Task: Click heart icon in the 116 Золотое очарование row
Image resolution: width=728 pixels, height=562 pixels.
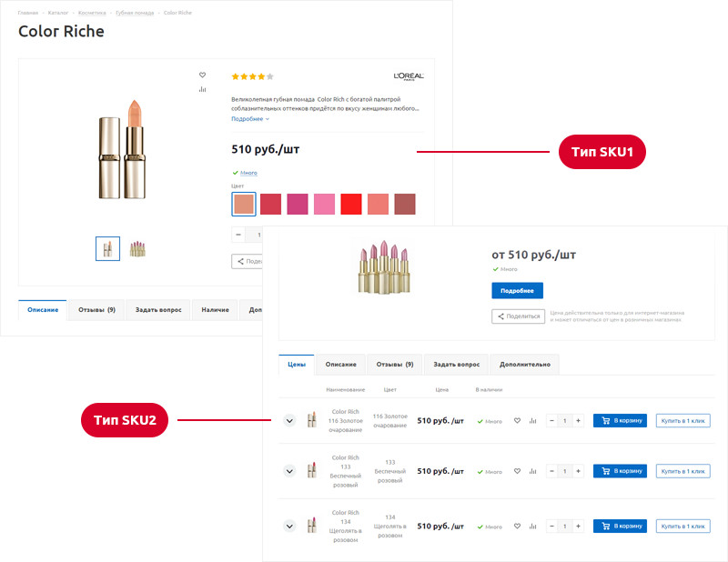Action: (x=517, y=421)
